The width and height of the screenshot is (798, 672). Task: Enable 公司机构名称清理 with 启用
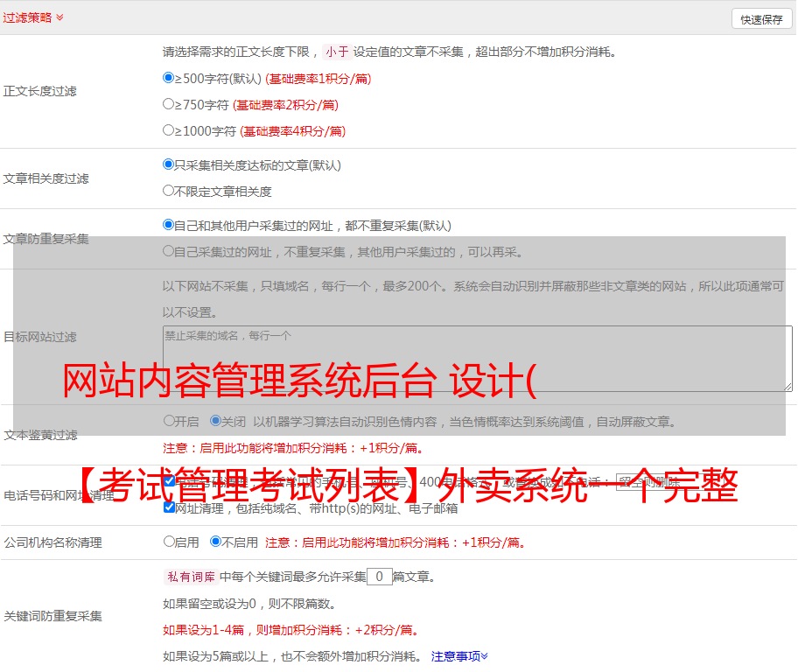pyautogui.click(x=169, y=542)
